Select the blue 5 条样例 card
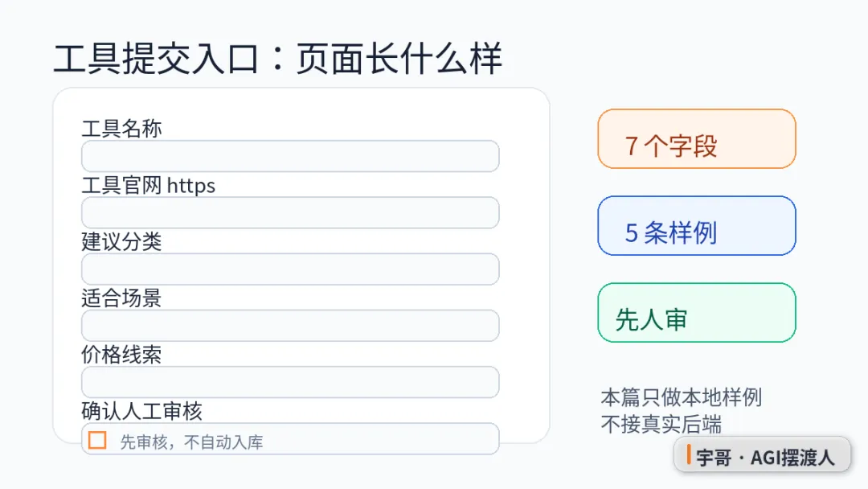 pos(696,226)
